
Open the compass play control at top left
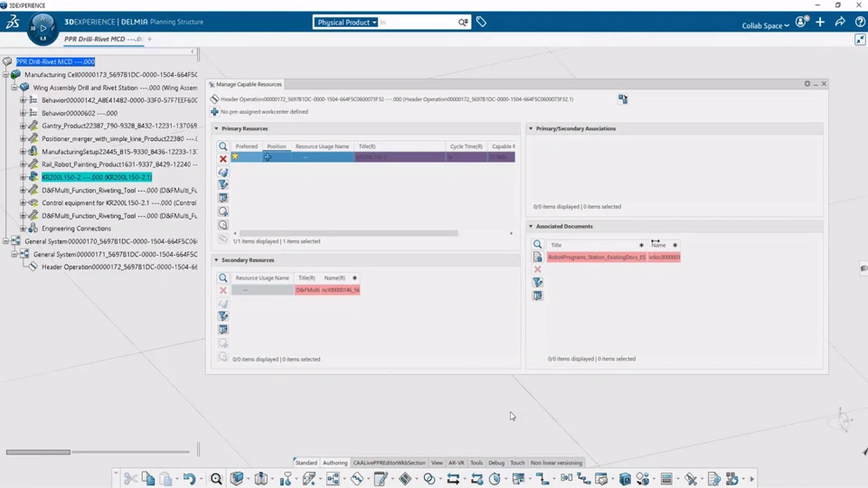[x=42, y=28]
